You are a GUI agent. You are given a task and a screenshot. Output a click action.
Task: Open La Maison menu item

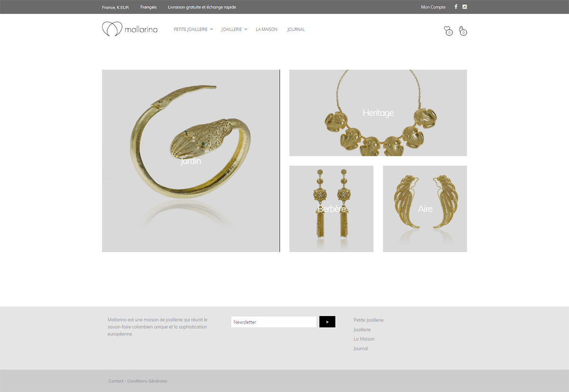(x=266, y=29)
